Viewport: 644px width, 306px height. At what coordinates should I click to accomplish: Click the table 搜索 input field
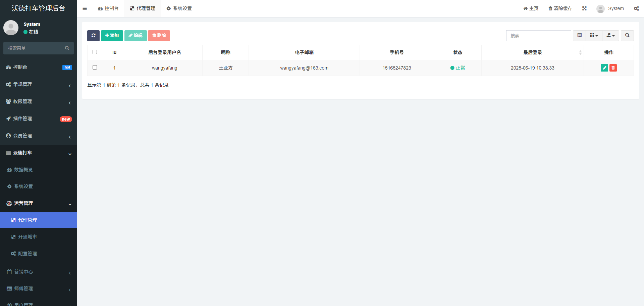[x=538, y=36]
